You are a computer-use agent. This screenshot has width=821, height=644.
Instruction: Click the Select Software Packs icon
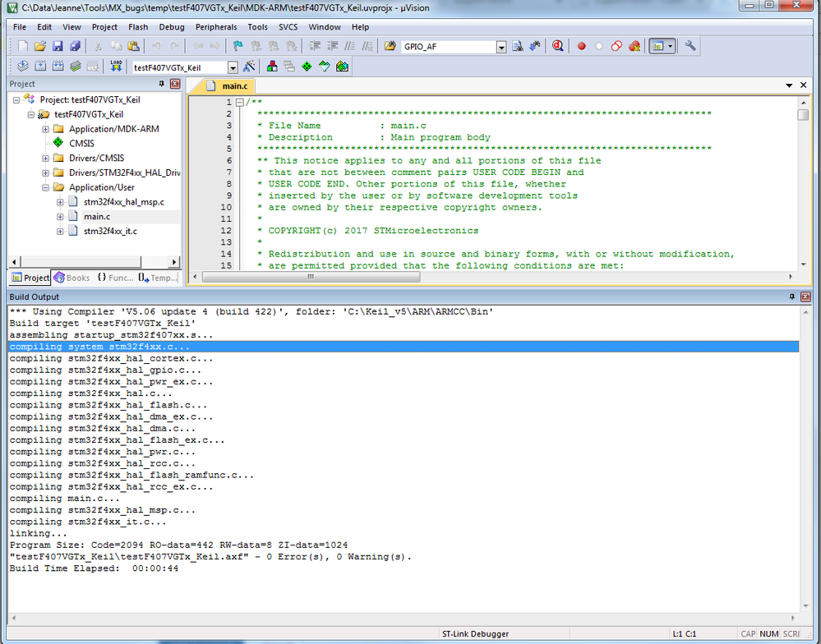tap(325, 67)
